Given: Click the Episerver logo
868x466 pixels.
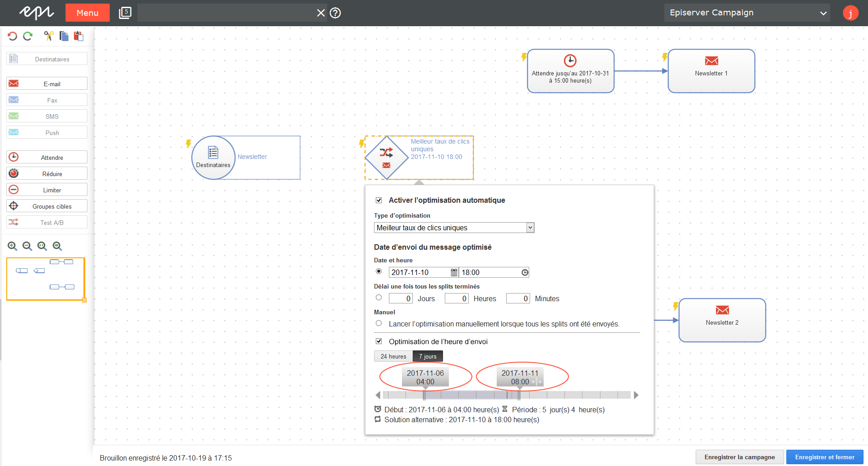Looking at the screenshot, I should 37,13.
